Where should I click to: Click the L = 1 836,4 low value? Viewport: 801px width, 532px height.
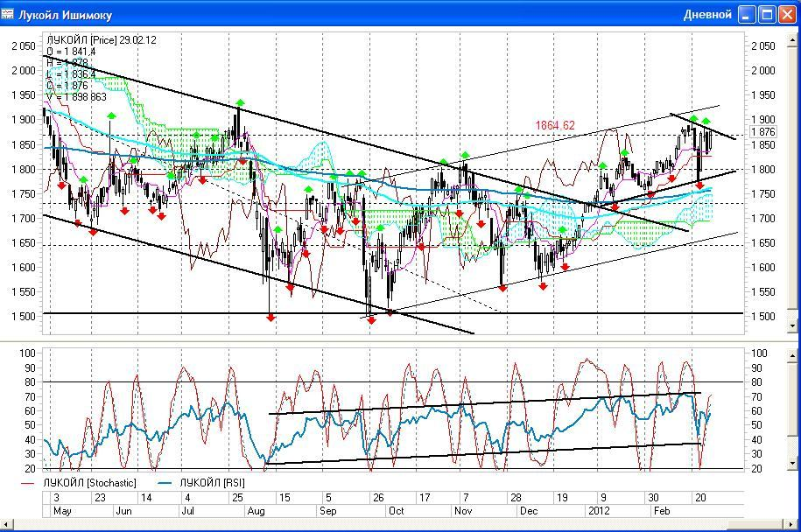[71, 74]
